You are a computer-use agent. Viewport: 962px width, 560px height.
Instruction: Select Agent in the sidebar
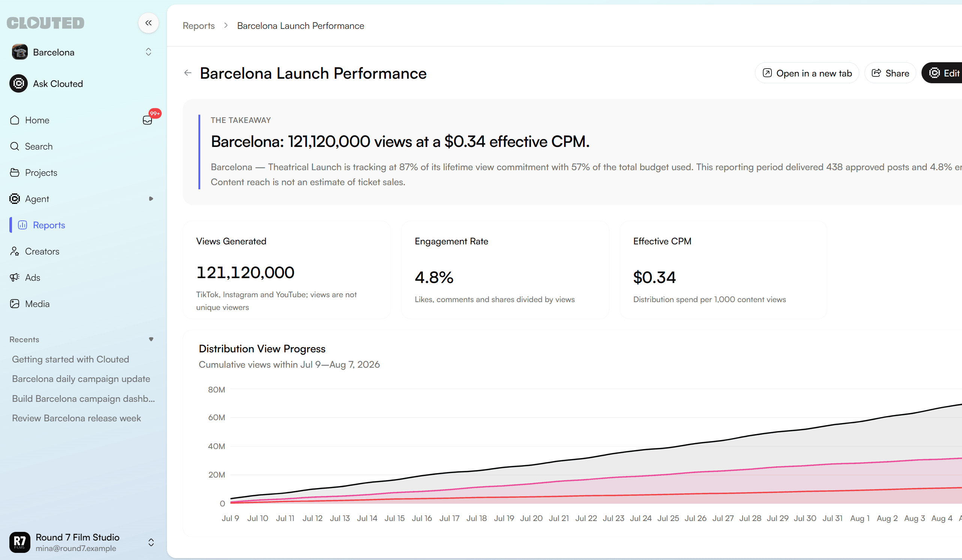(37, 199)
